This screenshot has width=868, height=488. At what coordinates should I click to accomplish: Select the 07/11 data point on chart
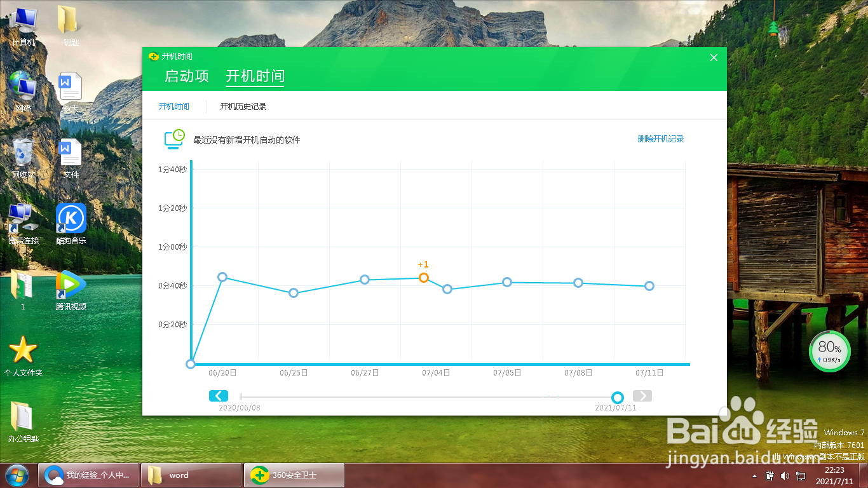pos(649,286)
